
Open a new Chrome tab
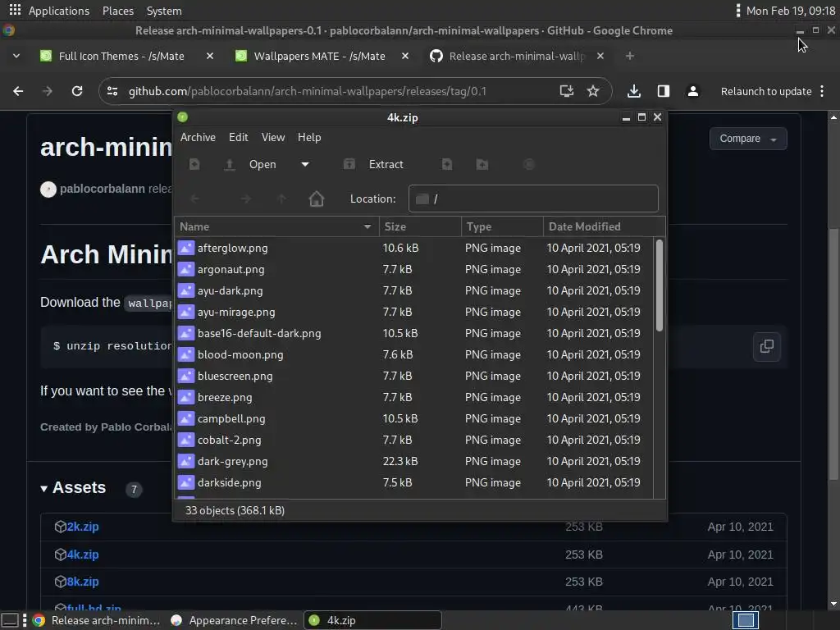tap(630, 56)
